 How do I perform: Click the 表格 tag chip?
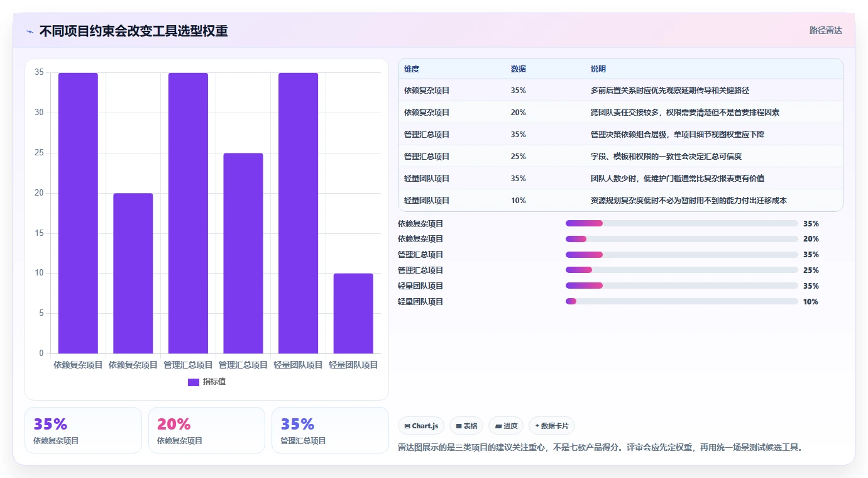tap(466, 426)
